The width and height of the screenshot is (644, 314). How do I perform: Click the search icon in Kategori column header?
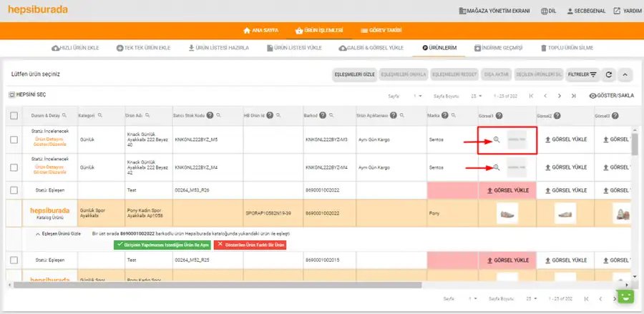(x=99, y=116)
